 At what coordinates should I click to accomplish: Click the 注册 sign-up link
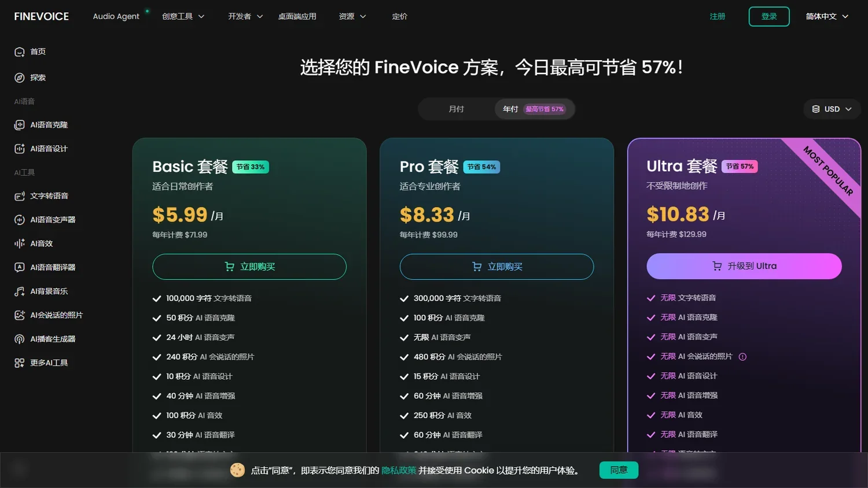(x=718, y=16)
